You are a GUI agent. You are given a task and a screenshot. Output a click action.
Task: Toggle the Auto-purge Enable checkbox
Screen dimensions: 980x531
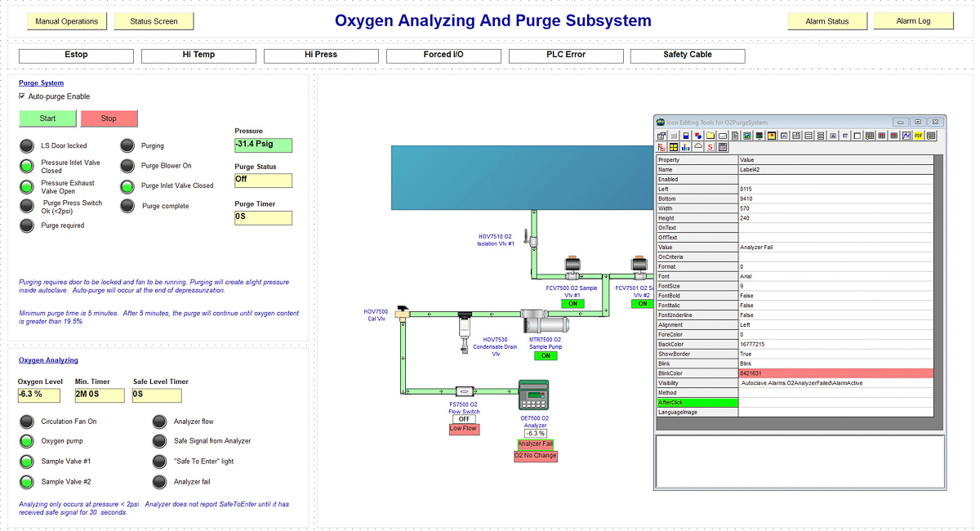pyautogui.click(x=22, y=96)
